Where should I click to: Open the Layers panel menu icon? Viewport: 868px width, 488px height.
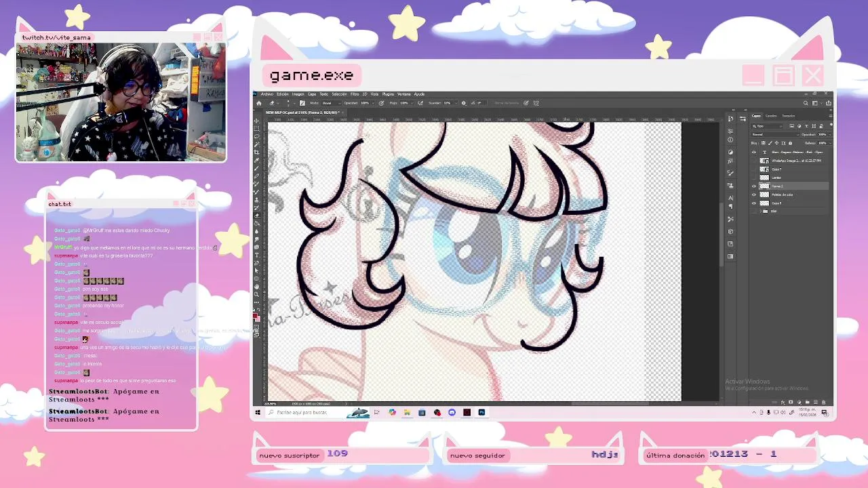coord(831,116)
